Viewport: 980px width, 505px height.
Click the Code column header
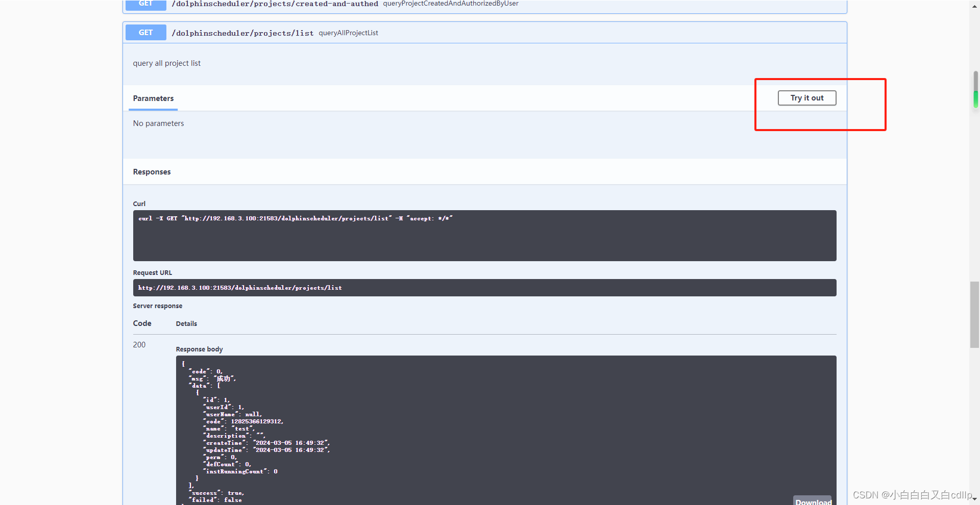[x=142, y=323]
